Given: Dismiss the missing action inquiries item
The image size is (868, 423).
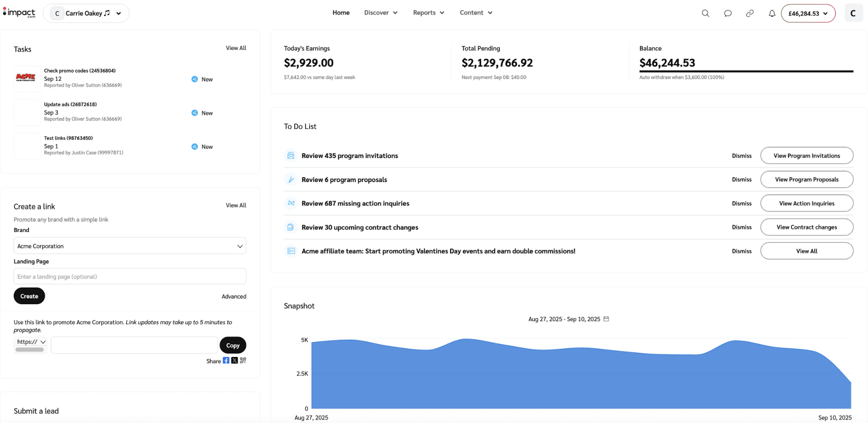Looking at the screenshot, I should 741,203.
